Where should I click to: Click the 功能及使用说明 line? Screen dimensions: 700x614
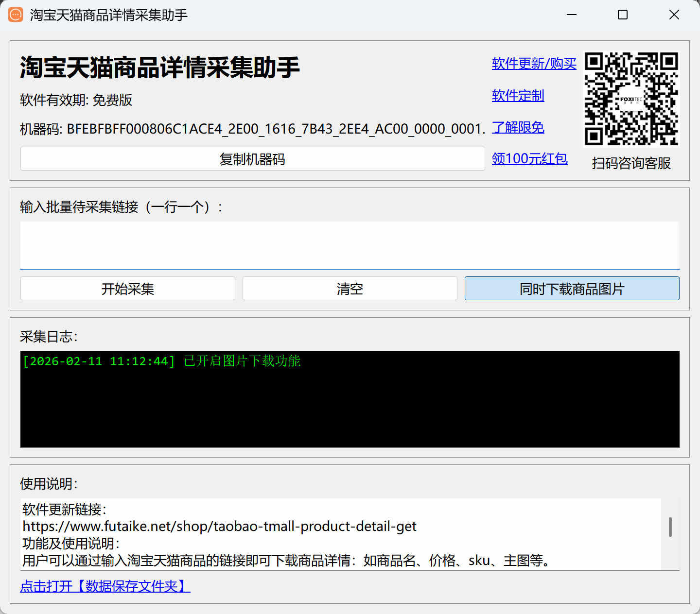tap(71, 544)
